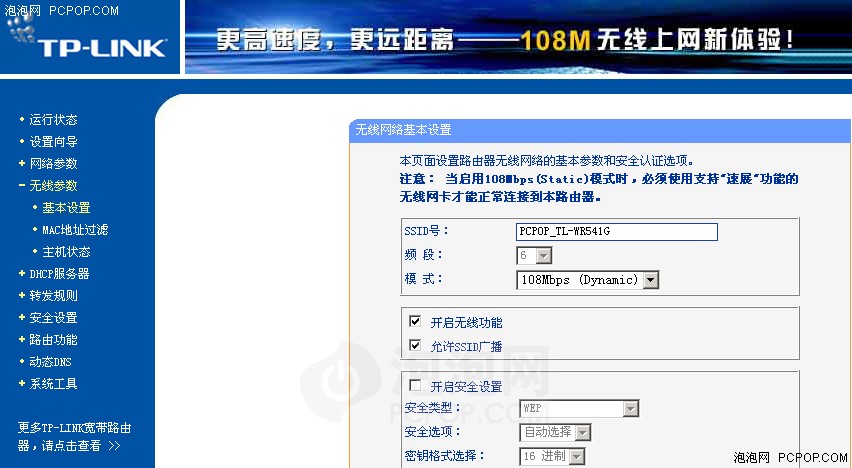Image resolution: width=852 pixels, height=468 pixels.
Task: Enable 开启安全设置 checkbox
Action: [x=415, y=385]
